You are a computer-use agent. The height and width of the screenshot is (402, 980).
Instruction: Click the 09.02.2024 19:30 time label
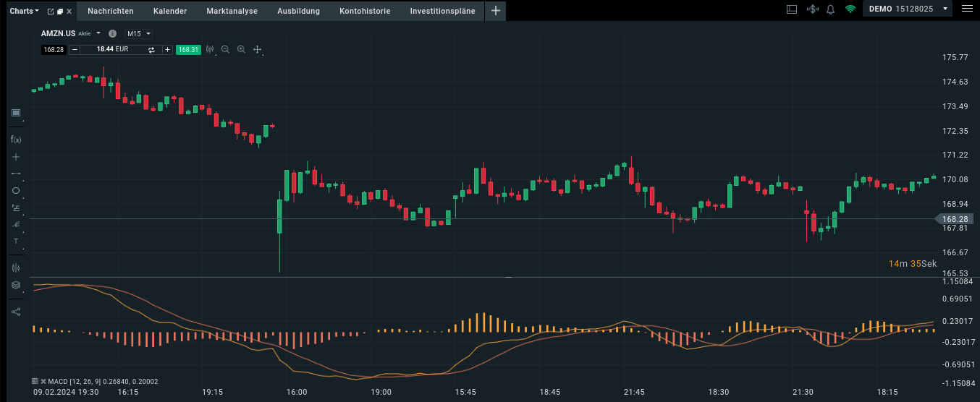pyautogui.click(x=66, y=393)
